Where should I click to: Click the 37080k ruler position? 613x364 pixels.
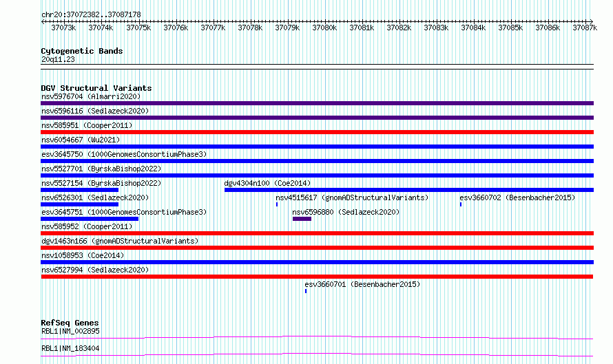tap(324, 28)
